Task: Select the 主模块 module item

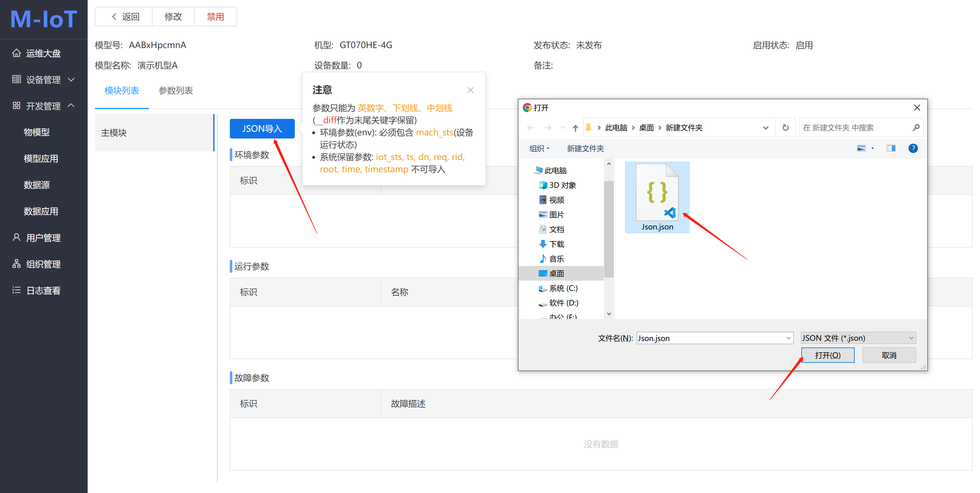Action: click(155, 132)
